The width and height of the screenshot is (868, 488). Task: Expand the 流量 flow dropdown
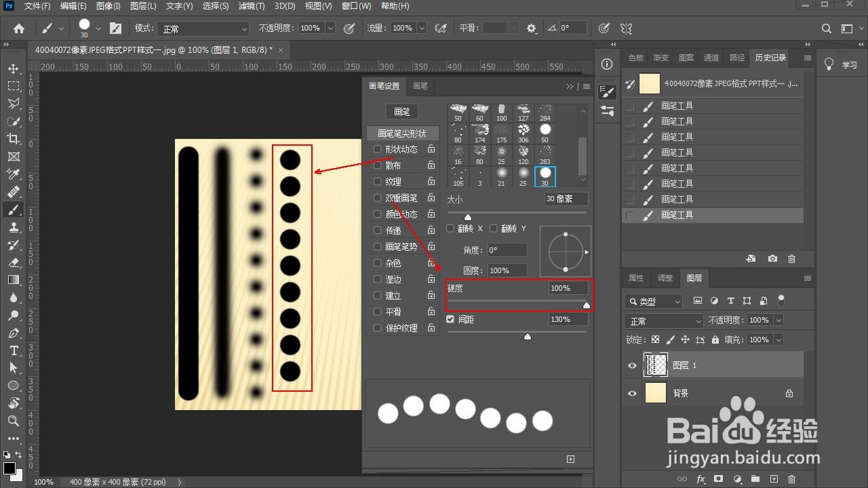[422, 28]
